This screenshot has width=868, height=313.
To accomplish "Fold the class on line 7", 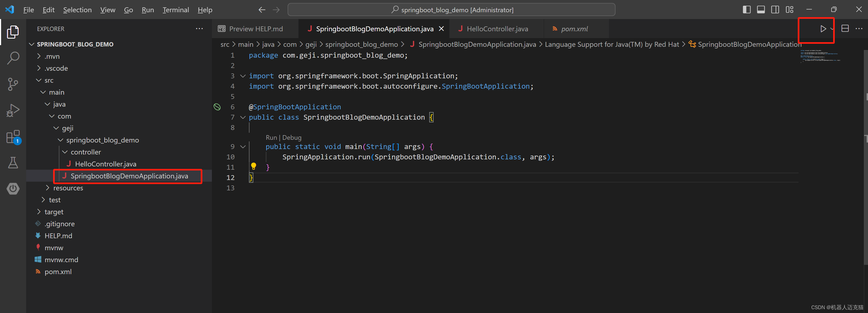I will [243, 117].
